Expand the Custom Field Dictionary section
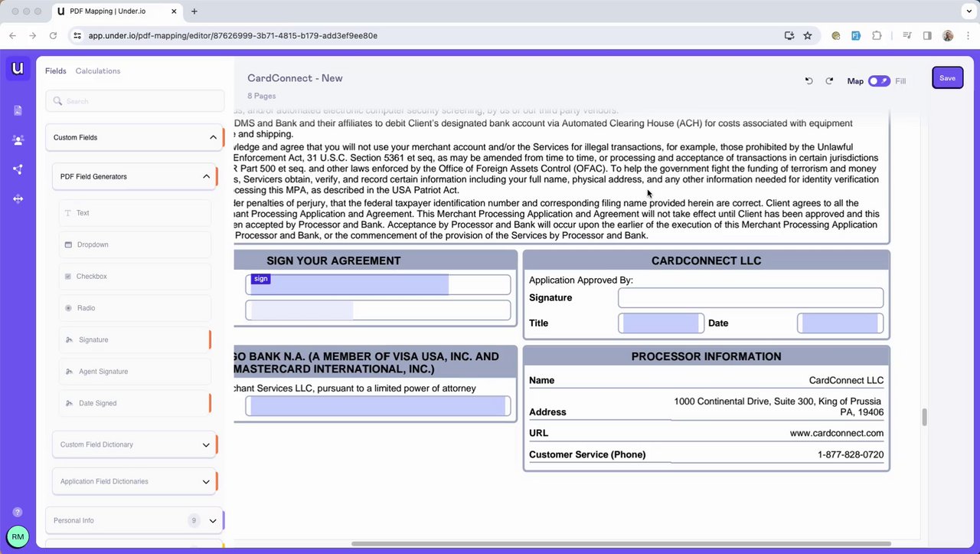Screen dimensions: 980x554 click(206, 444)
